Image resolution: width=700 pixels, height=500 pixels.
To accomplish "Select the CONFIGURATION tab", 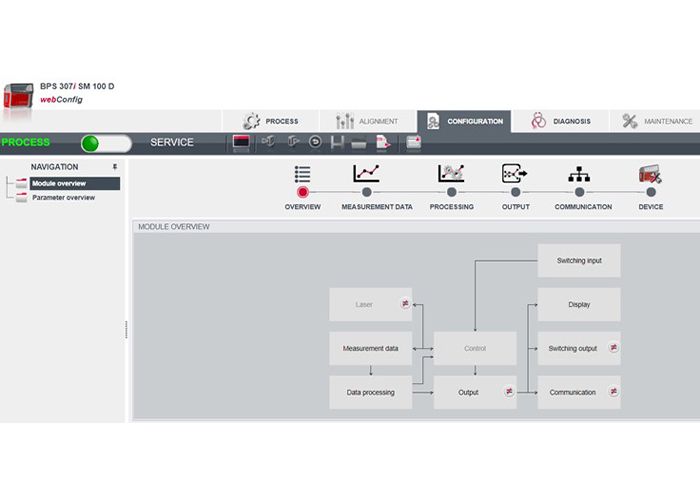I will (x=464, y=121).
